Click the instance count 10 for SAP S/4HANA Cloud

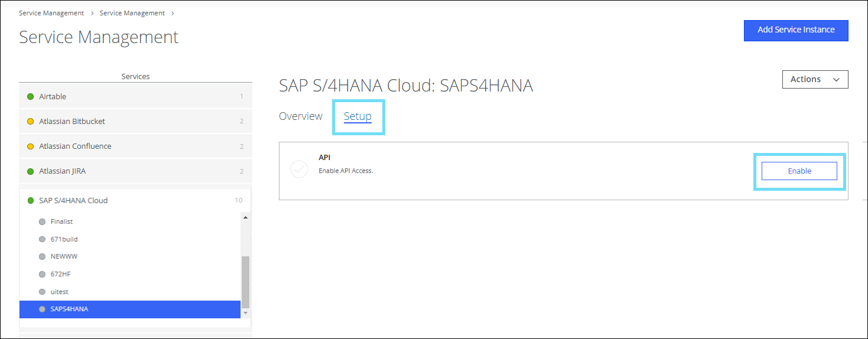[239, 200]
